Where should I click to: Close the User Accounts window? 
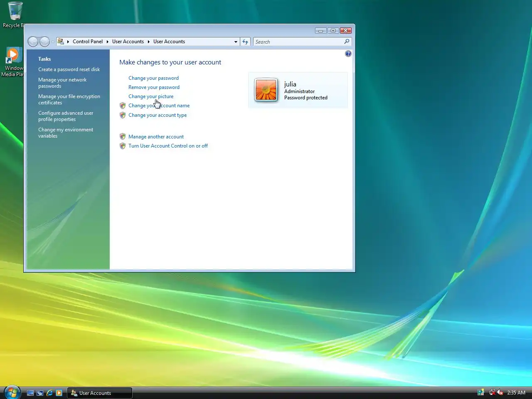coord(346,30)
